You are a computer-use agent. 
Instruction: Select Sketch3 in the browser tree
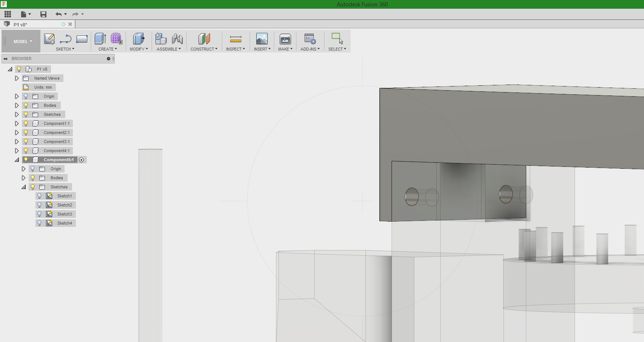click(65, 214)
